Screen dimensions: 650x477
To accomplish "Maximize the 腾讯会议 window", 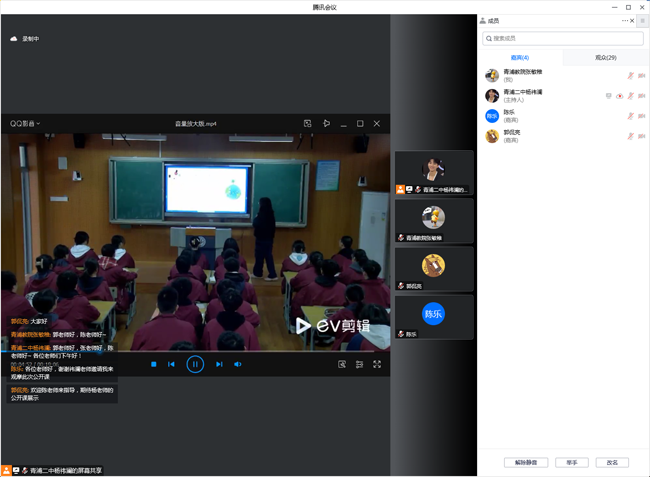I will click(628, 7).
